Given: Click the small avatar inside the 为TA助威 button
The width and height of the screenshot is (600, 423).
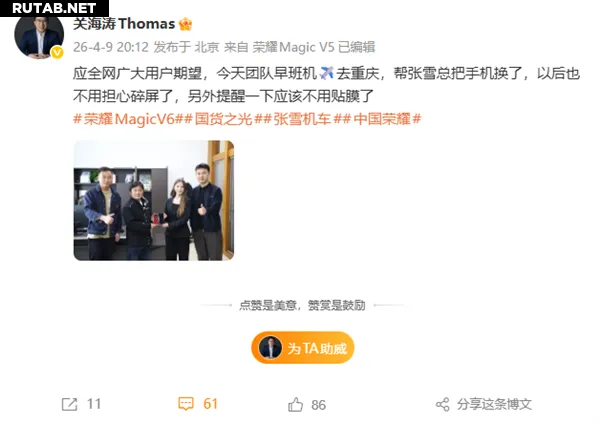Looking at the screenshot, I should click(x=270, y=348).
